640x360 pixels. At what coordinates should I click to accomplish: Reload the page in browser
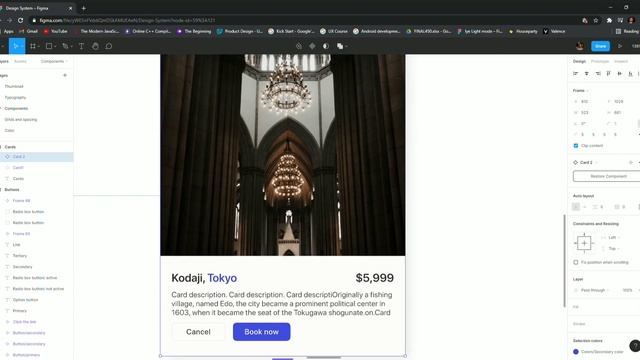pyautogui.click(x=20, y=20)
